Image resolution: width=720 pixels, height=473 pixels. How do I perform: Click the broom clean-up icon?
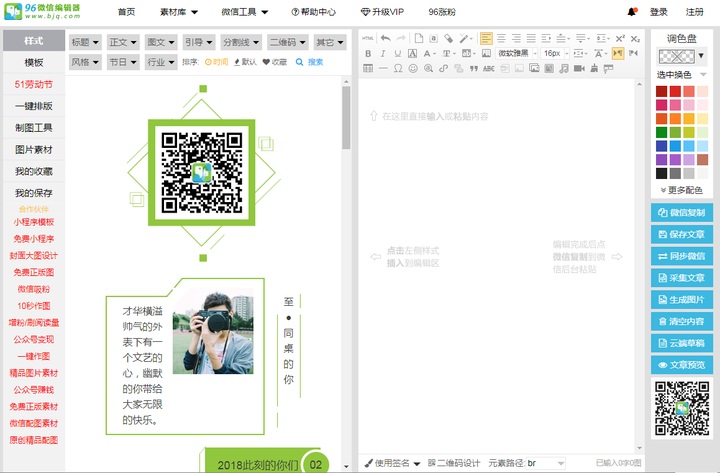(594, 68)
